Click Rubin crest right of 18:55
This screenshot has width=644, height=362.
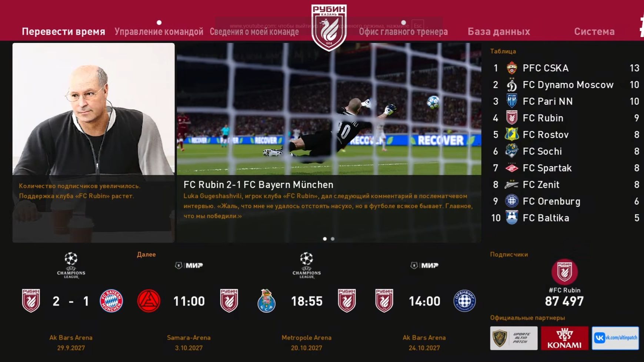click(x=347, y=301)
